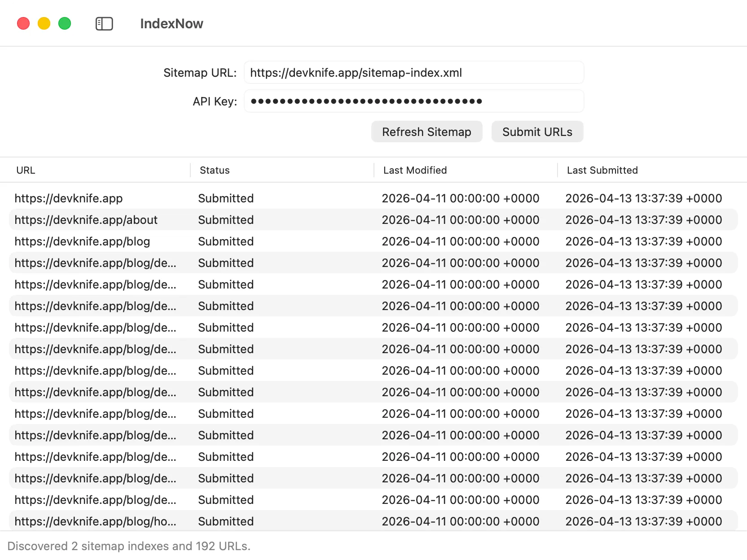Image resolution: width=747 pixels, height=560 pixels.
Task: Click the Refresh Sitemap button
Action: 426,131
